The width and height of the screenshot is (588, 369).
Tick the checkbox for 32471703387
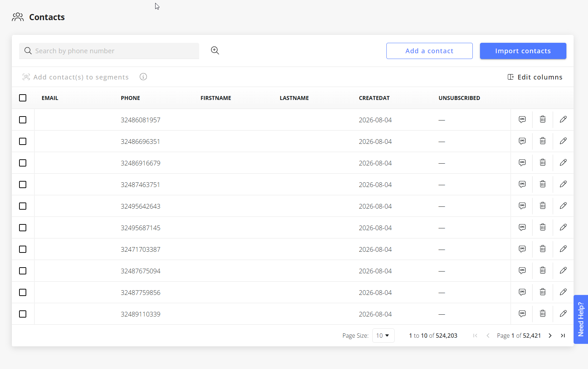tap(23, 249)
